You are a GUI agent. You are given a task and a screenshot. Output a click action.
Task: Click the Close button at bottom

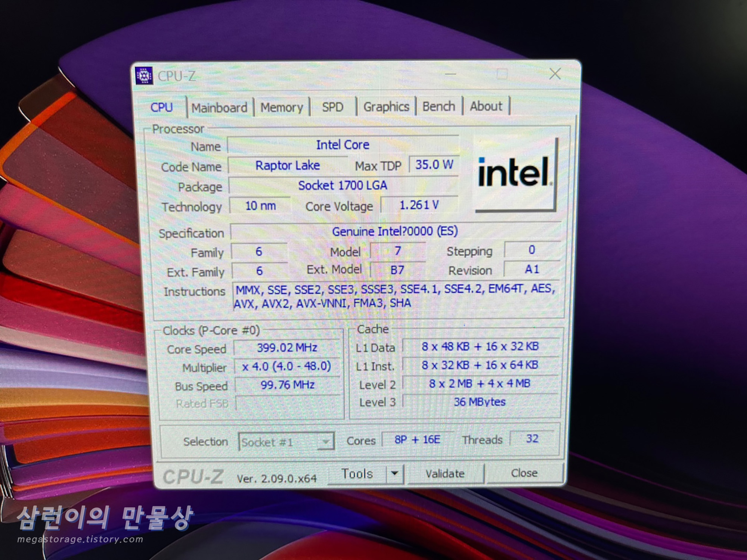524,473
